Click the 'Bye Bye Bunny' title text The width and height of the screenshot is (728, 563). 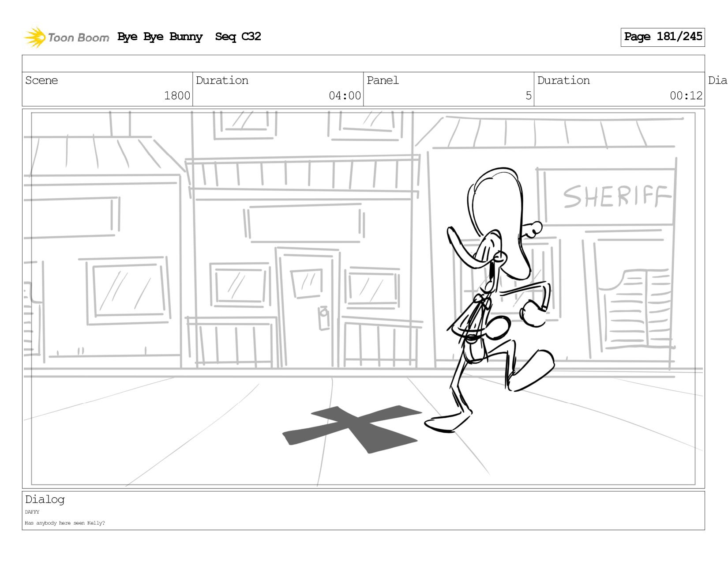160,37
